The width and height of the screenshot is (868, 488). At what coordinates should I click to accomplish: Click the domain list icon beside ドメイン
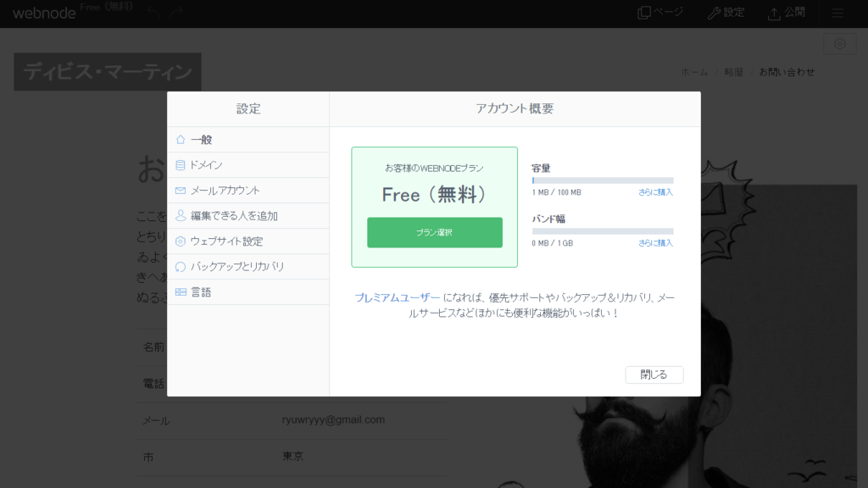180,165
